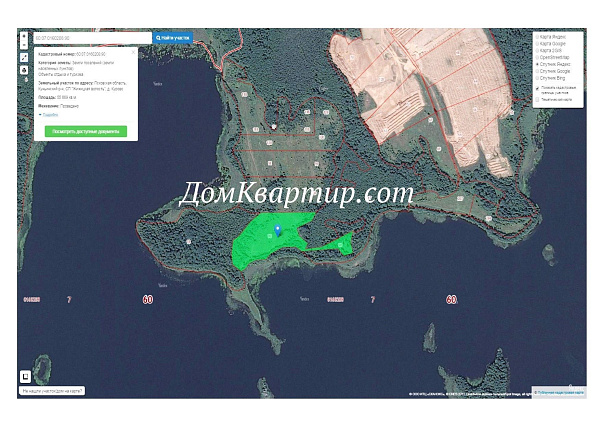Click the blue location marker on parcel

point(277,231)
